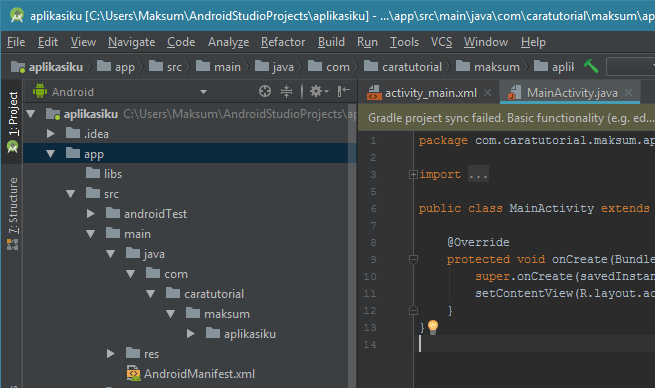Collapse the aplikasiku root project node
The width and height of the screenshot is (655, 388).
click(31, 114)
